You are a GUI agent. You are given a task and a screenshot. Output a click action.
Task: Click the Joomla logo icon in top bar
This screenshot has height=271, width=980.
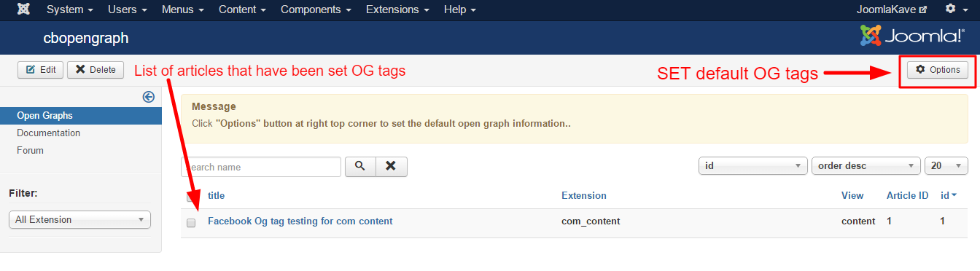tap(23, 9)
